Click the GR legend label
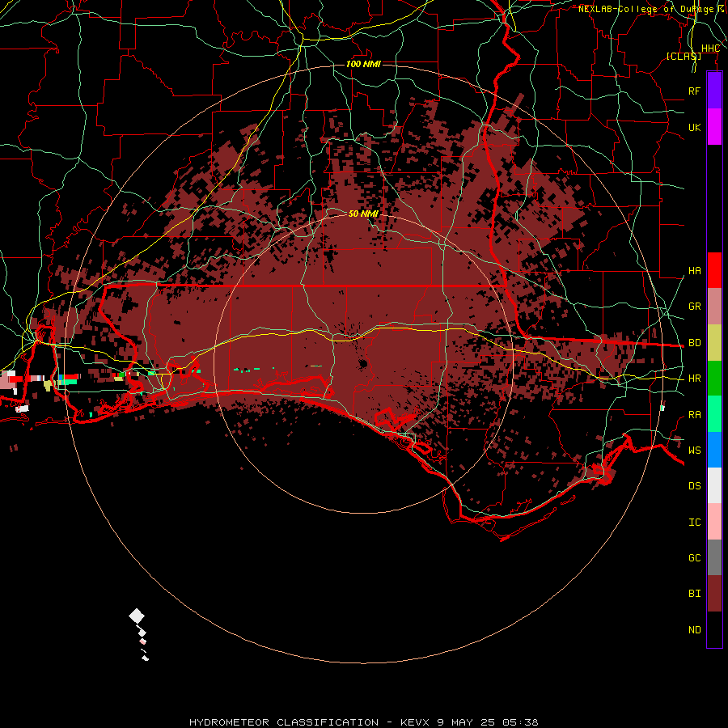This screenshot has height=728, width=728. (694, 307)
